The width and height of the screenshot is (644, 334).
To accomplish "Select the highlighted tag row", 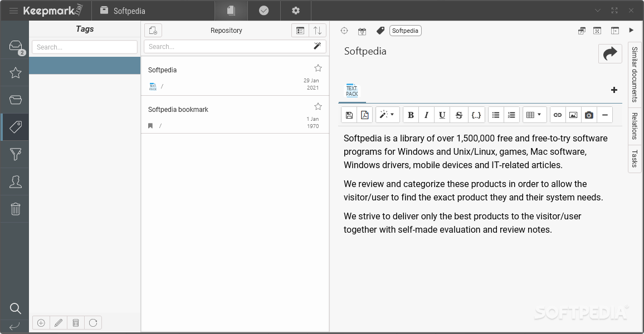I will pyautogui.click(x=85, y=66).
